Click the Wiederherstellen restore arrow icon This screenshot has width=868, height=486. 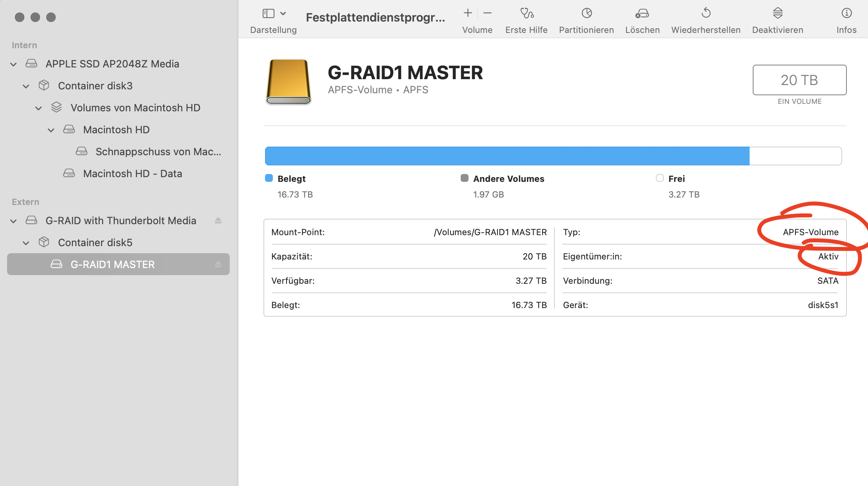(706, 13)
